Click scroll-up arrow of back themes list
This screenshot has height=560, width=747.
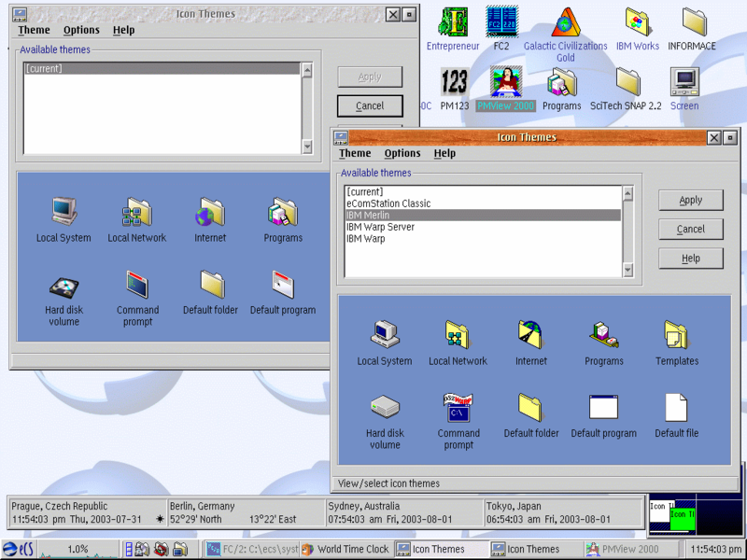(307, 71)
